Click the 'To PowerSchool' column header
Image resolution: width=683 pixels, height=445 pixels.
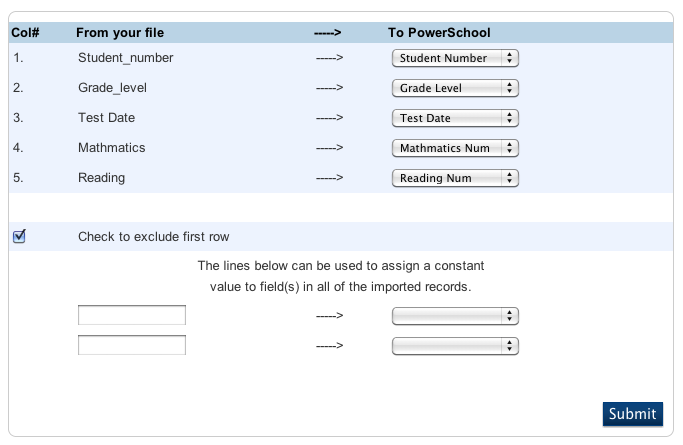[x=439, y=33]
